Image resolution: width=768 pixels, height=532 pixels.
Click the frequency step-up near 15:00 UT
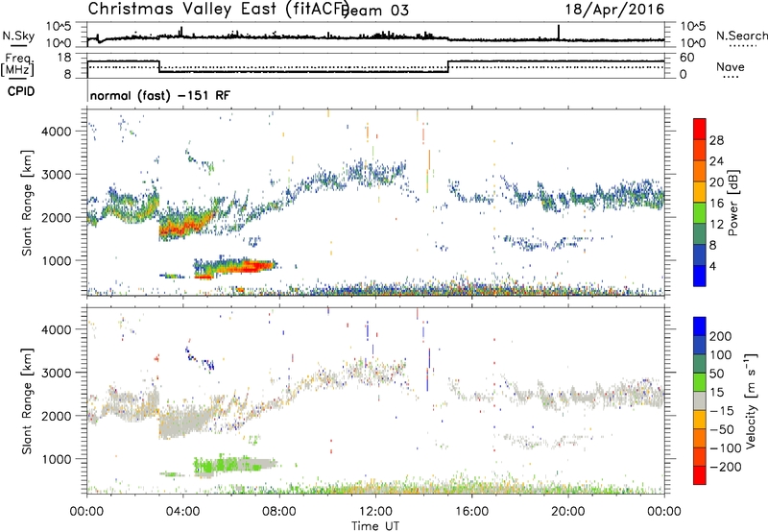tap(448, 66)
